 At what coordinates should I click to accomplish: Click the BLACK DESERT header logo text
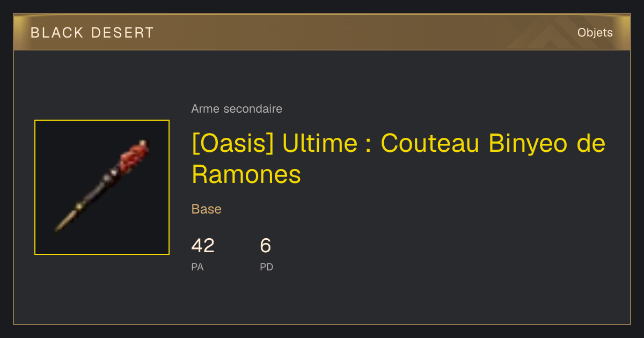coord(92,33)
